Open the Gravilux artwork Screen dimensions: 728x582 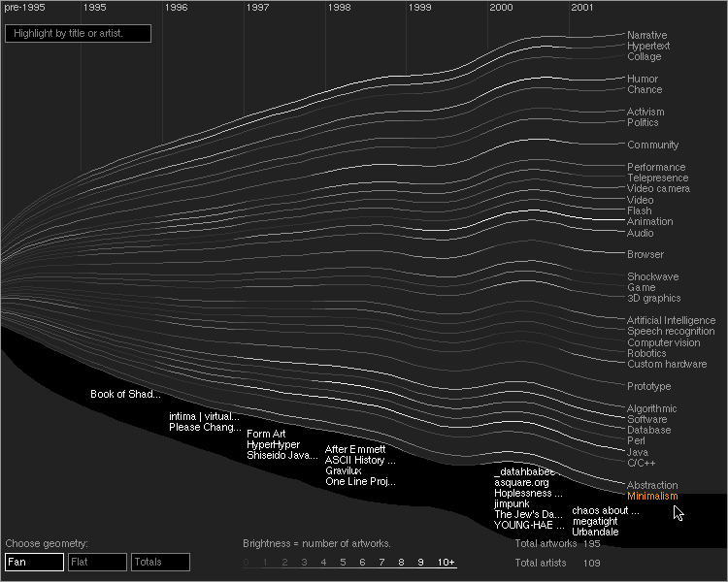click(x=344, y=470)
